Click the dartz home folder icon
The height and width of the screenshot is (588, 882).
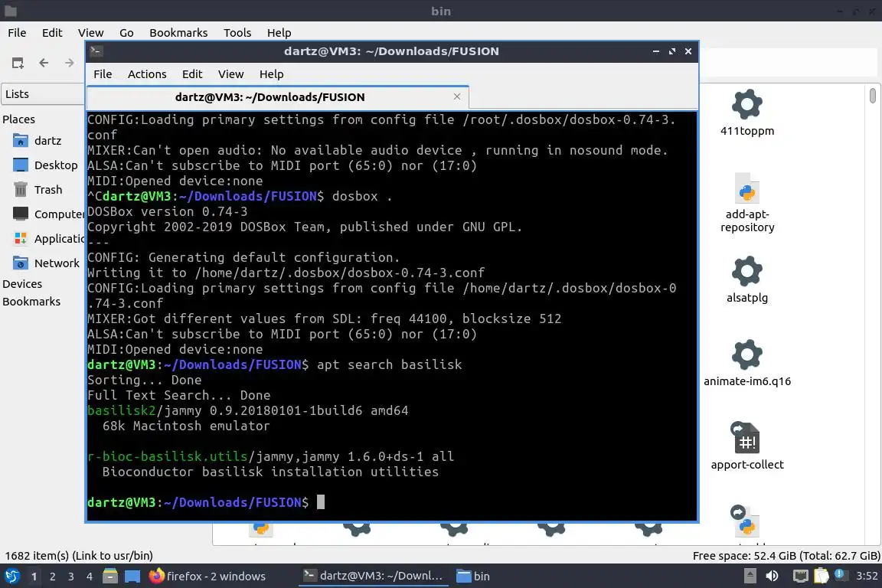pos(20,141)
